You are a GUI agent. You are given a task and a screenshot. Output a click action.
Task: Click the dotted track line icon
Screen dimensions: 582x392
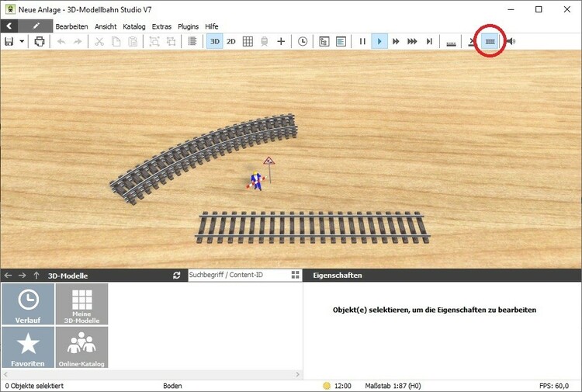451,43
